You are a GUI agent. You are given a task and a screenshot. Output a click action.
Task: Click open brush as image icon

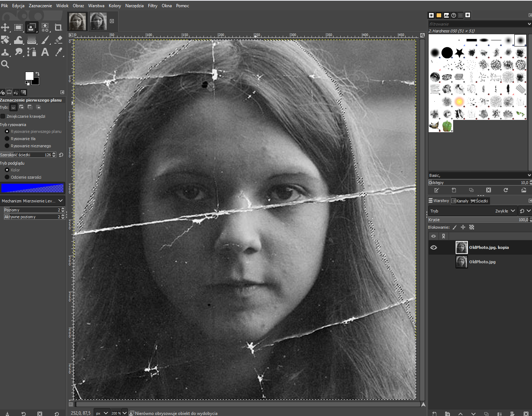523,190
